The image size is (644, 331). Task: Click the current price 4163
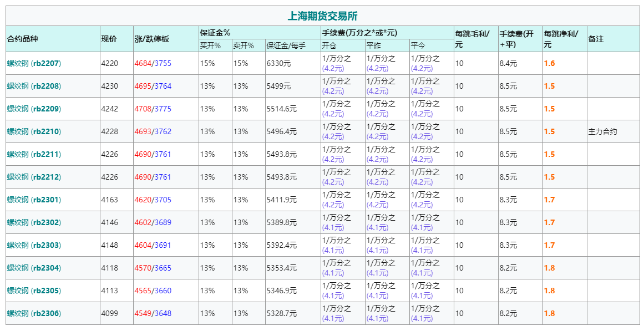coord(110,200)
